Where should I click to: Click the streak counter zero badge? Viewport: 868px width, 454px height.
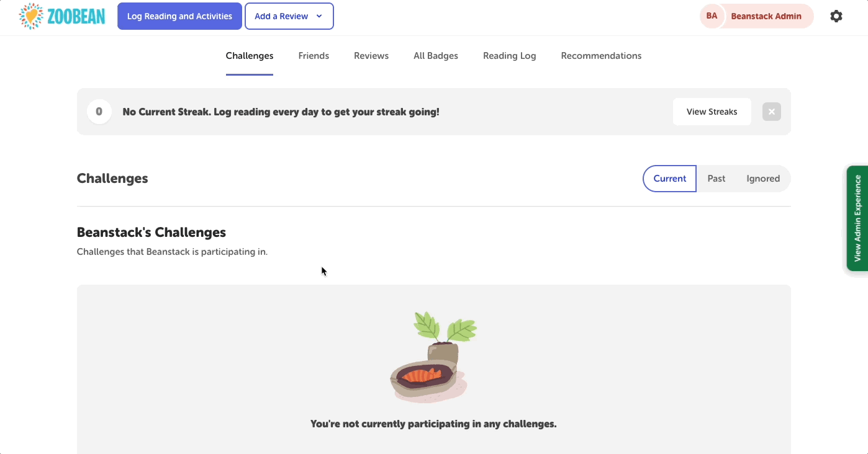click(99, 111)
